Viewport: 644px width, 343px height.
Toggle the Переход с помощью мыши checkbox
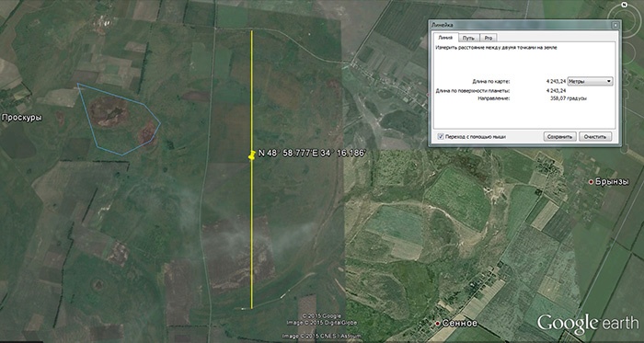point(441,136)
